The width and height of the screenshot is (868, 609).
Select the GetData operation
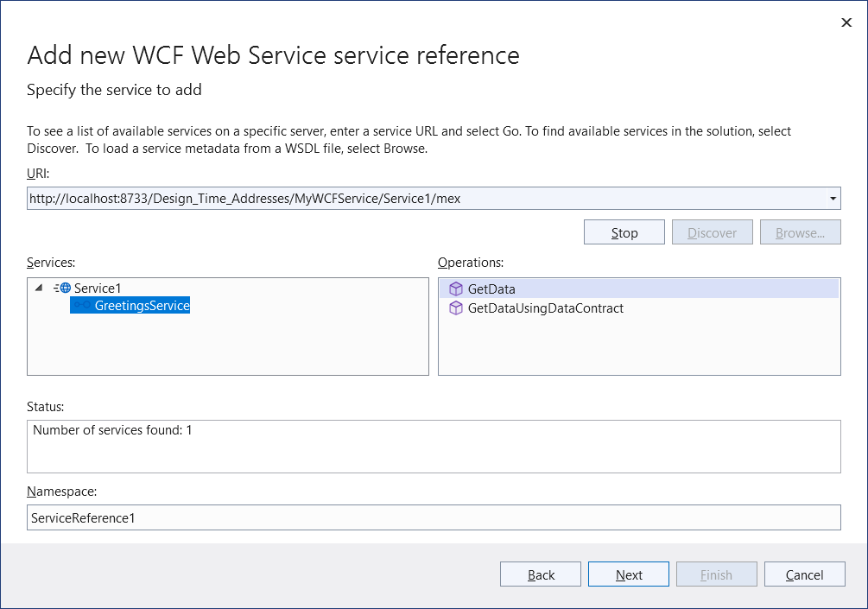pyautogui.click(x=492, y=289)
